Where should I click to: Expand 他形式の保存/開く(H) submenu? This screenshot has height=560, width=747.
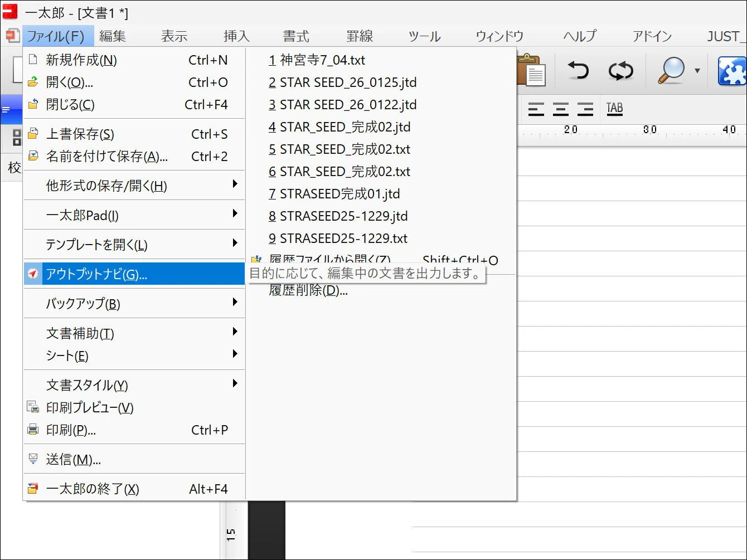coord(134,186)
